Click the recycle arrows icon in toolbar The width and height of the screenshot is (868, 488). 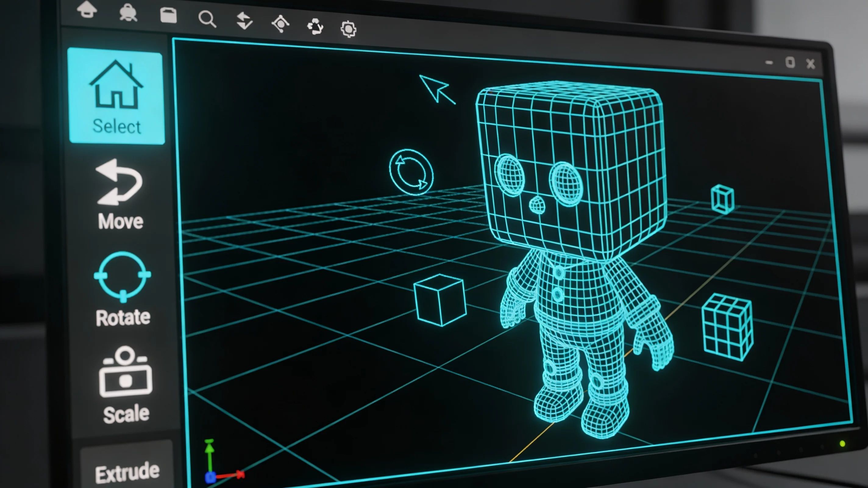coord(315,27)
